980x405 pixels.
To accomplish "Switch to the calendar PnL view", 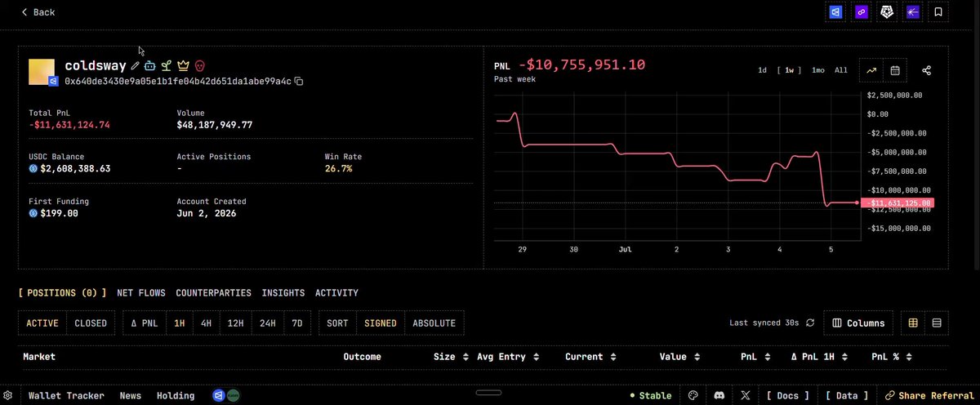I will [895, 71].
